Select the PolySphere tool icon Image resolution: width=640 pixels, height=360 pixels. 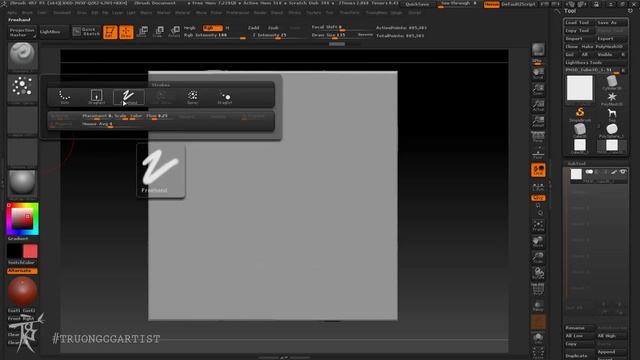(611, 131)
